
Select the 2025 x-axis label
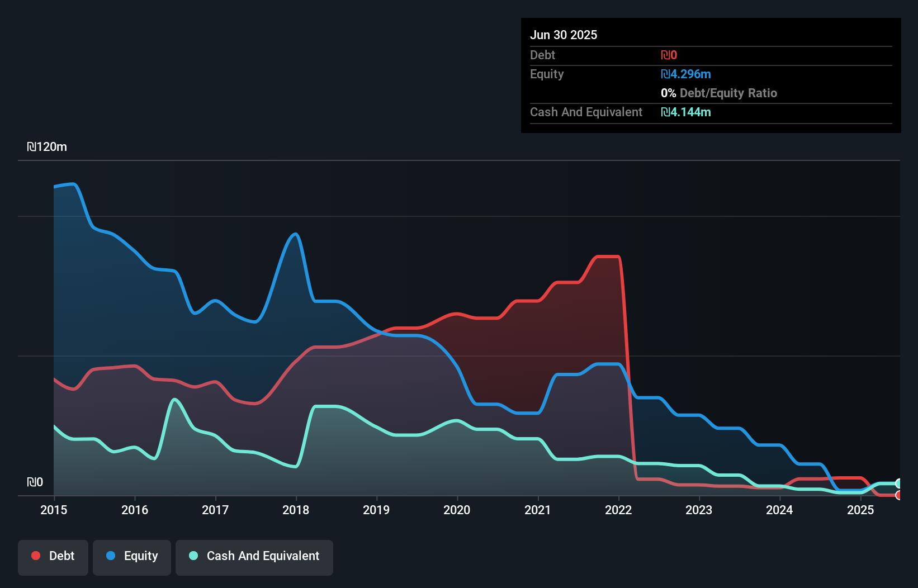coord(860,510)
